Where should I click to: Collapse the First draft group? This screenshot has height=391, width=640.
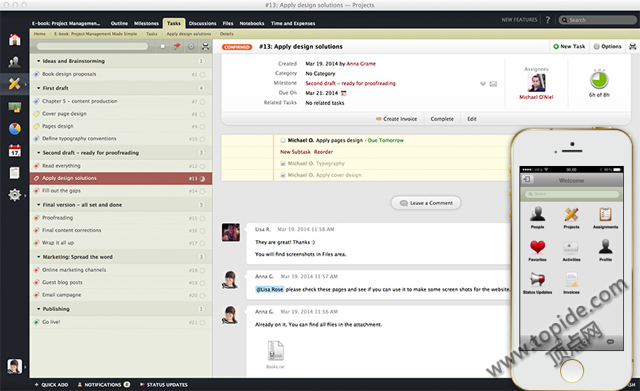38,88
